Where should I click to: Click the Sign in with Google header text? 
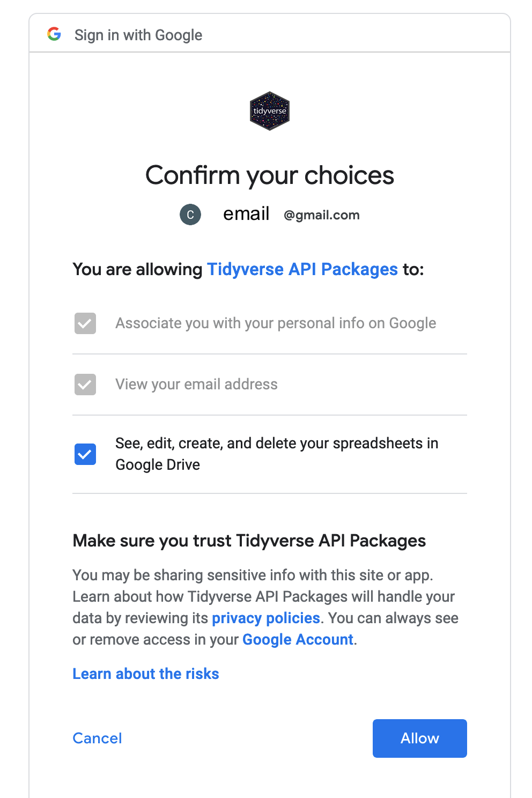138,35
